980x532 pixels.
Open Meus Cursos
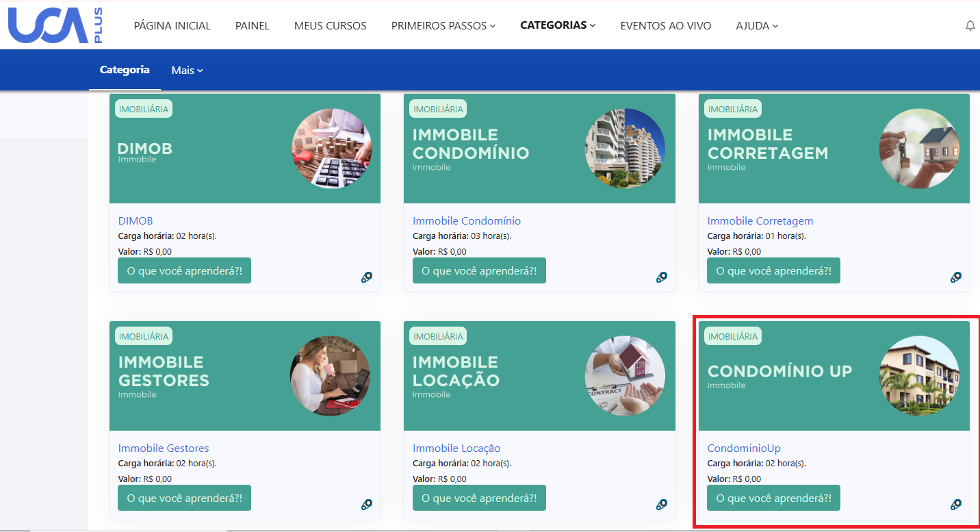pos(331,25)
